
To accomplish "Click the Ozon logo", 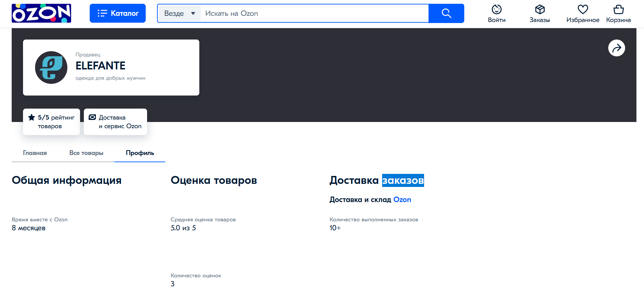I will point(41,13).
